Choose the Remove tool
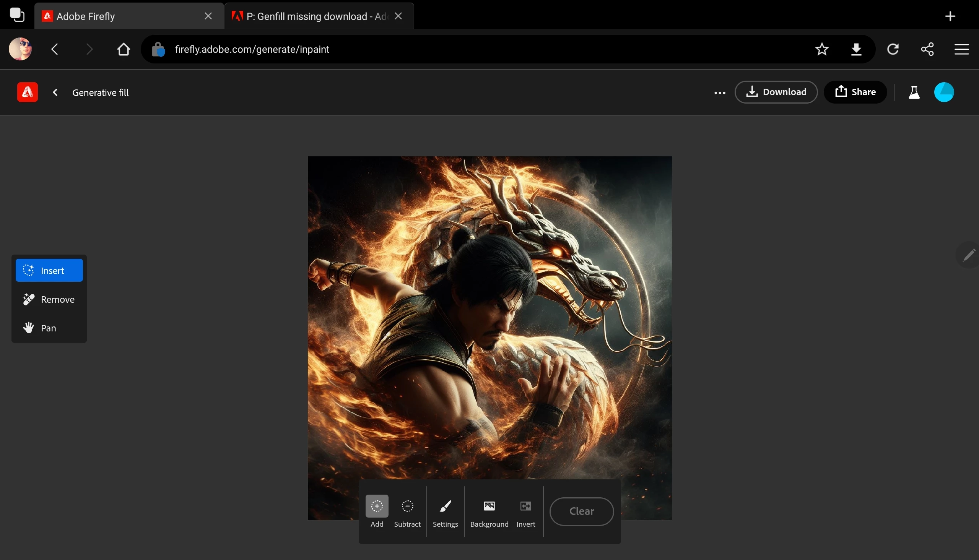979x560 pixels. click(x=49, y=299)
